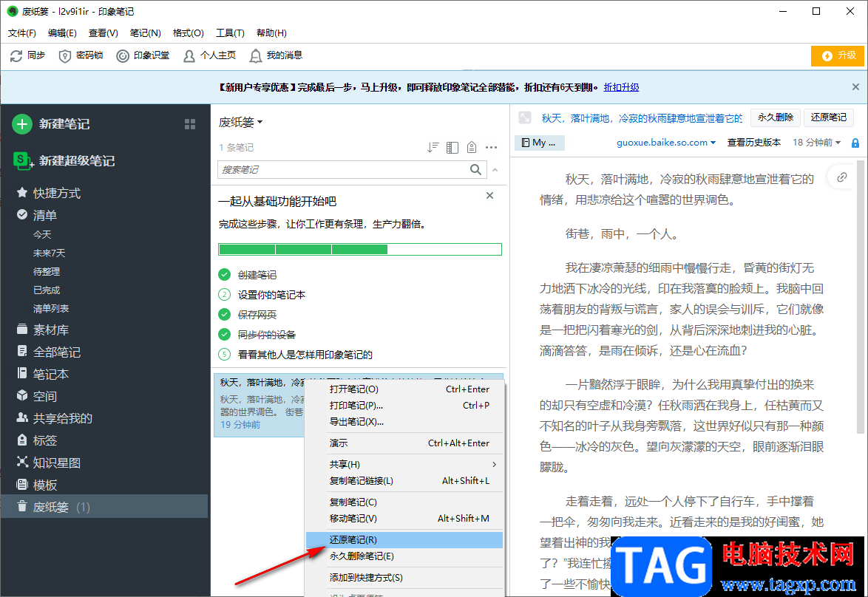Open Spaces (空间) in sidebar

[37, 396]
